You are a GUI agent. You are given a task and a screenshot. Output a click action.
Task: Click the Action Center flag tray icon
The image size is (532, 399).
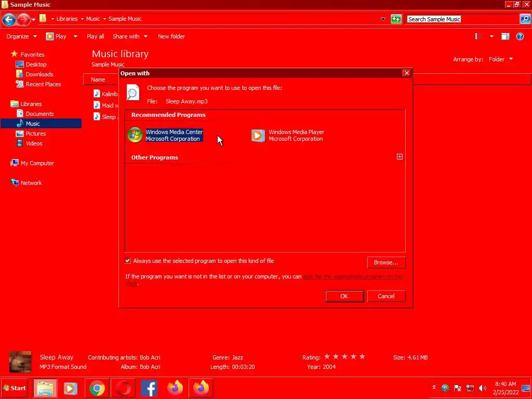[x=457, y=388]
